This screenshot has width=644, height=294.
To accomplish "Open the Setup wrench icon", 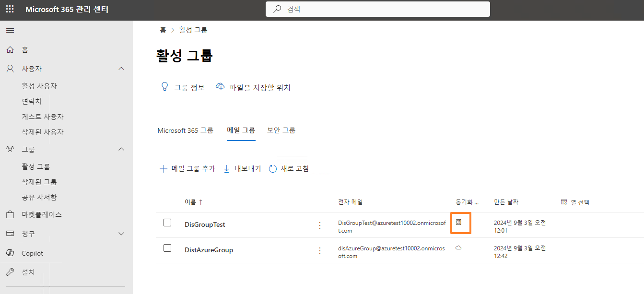I will pyautogui.click(x=10, y=272).
